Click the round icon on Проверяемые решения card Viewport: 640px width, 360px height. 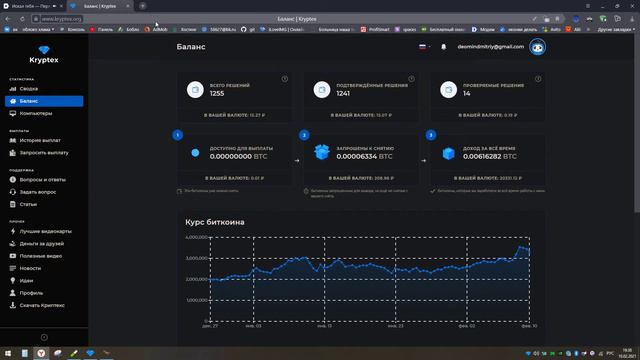tap(448, 90)
